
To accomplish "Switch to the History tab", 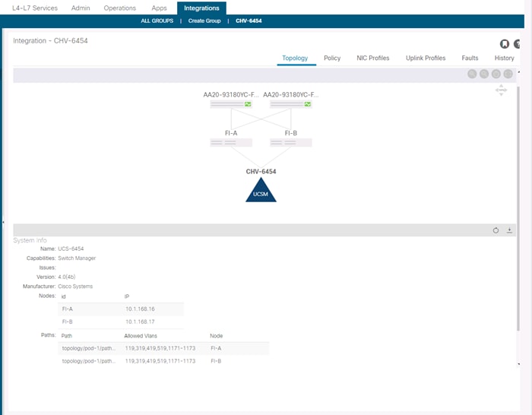I will [504, 58].
